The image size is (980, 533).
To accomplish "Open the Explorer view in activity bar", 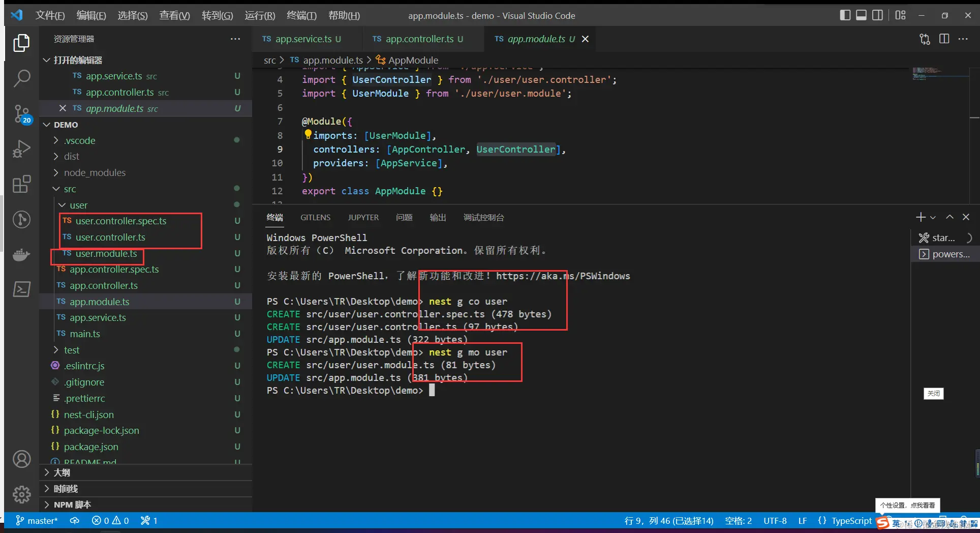I will click(21, 43).
